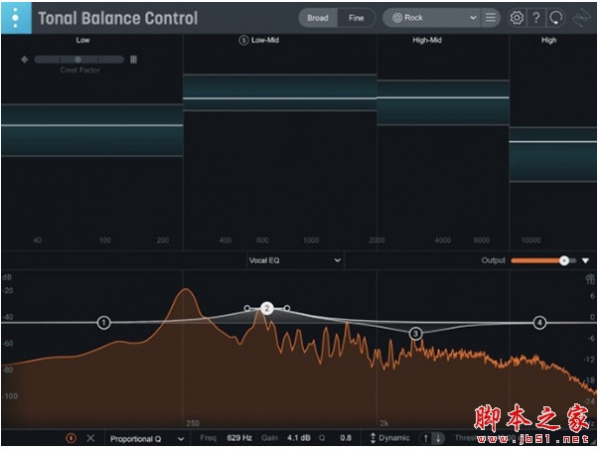Click the up arrow dynamic direction button

point(426,438)
